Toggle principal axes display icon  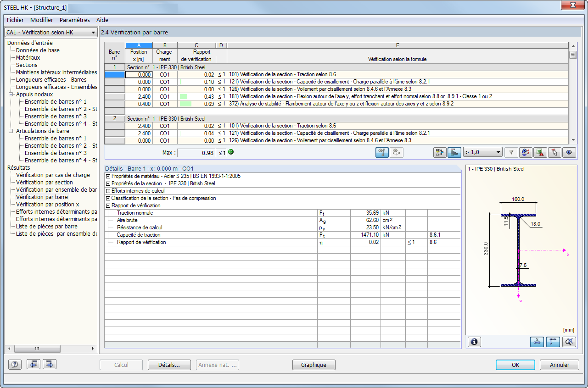point(553,342)
